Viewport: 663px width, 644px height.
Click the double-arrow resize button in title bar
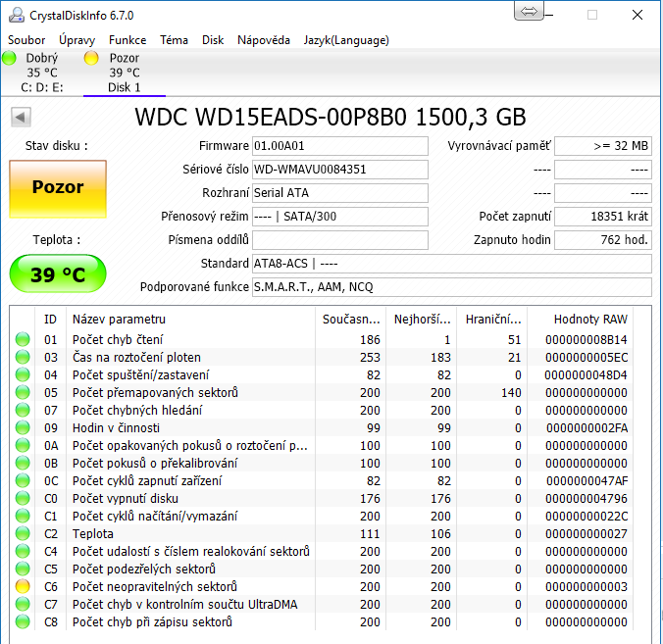pyautogui.click(x=529, y=11)
